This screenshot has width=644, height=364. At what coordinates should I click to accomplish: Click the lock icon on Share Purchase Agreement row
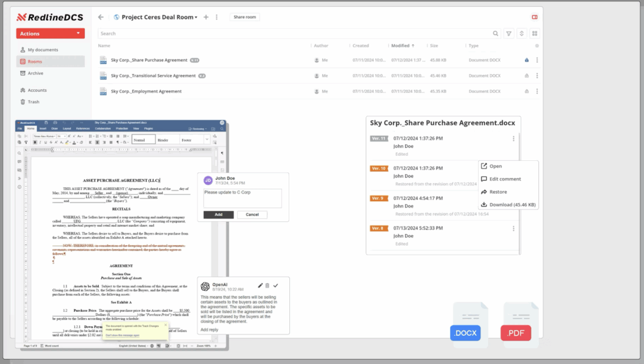[526, 60]
